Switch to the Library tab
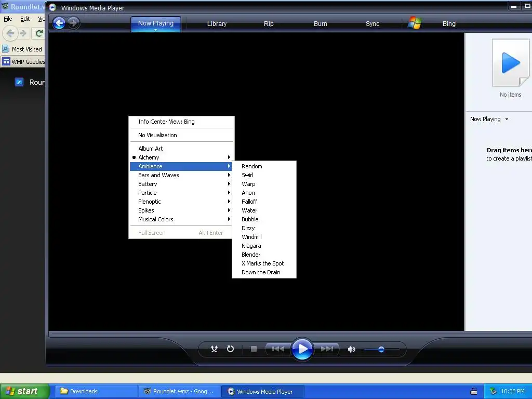 tap(217, 24)
